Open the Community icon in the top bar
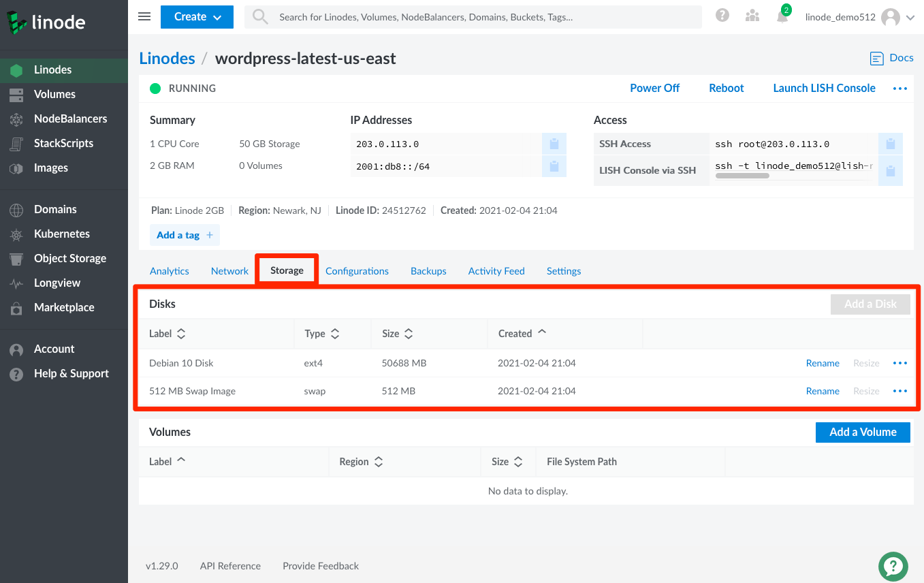Image resolution: width=924 pixels, height=583 pixels. coord(752,15)
